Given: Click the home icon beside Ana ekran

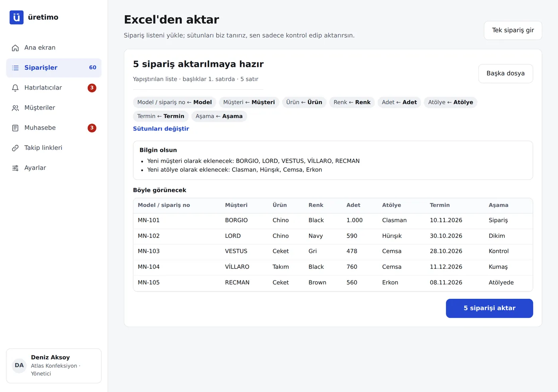Looking at the screenshot, I should click(15, 48).
